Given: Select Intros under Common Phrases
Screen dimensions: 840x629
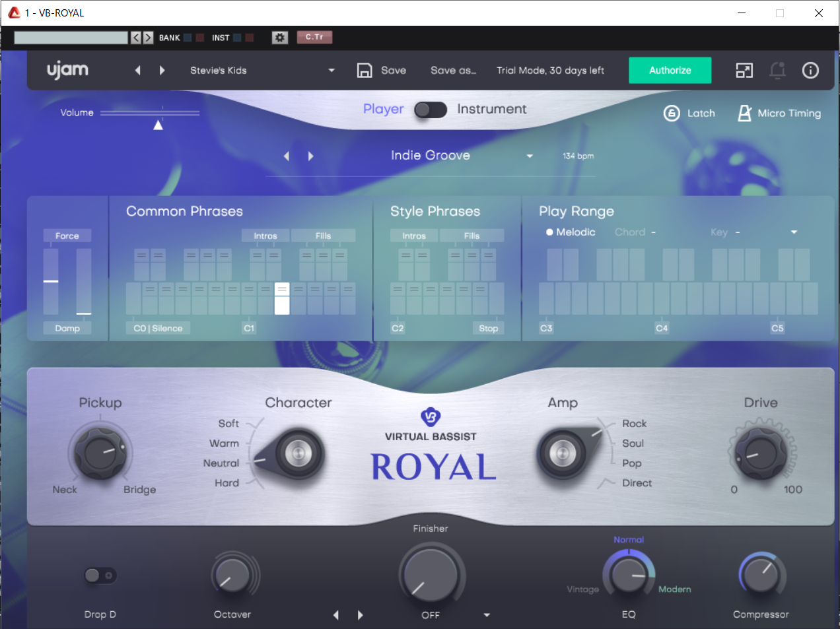Looking at the screenshot, I should click(265, 236).
